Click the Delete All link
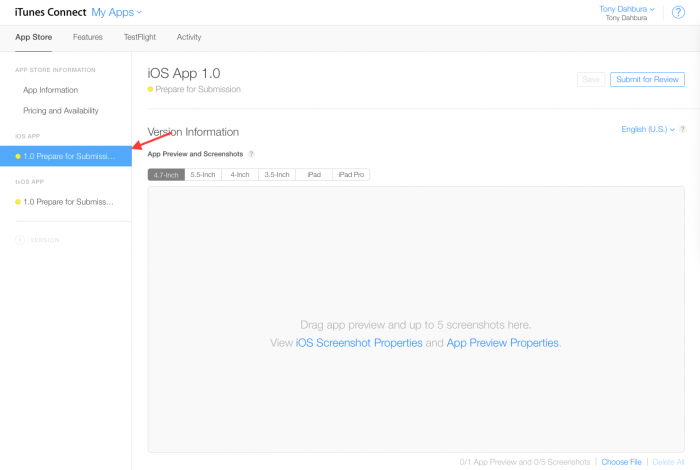Screen dimensions: 700x470 point(668,462)
